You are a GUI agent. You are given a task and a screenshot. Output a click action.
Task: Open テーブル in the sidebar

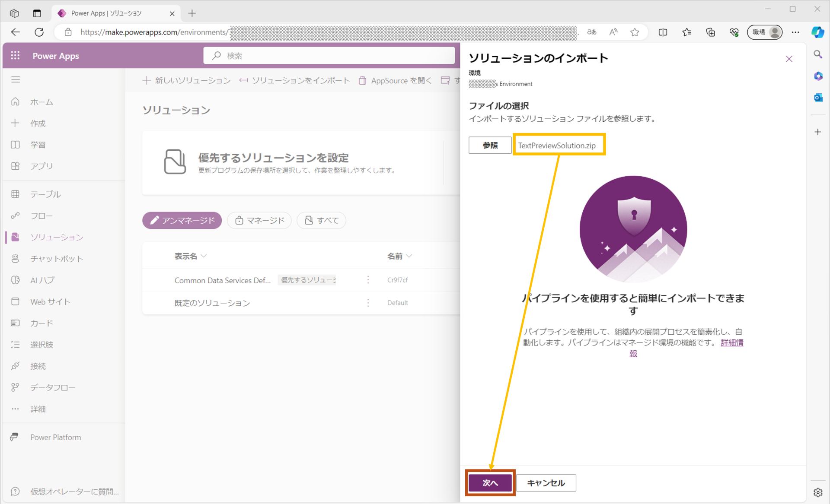pos(45,194)
